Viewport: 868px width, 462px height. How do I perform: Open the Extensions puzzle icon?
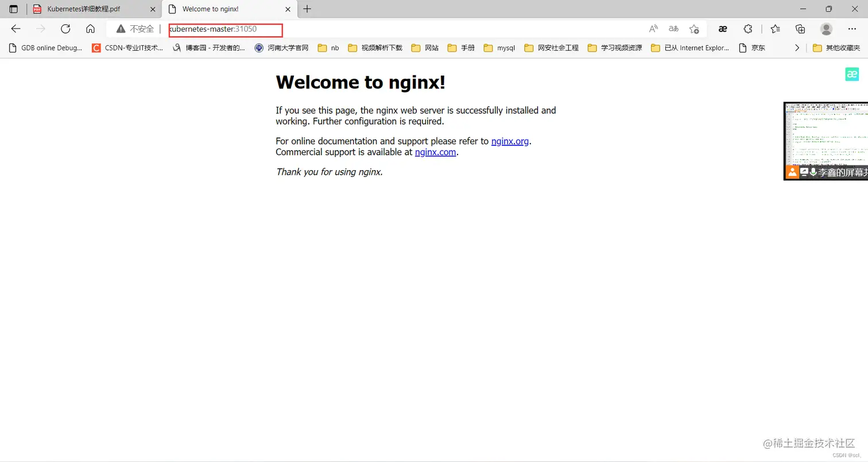[748, 29]
